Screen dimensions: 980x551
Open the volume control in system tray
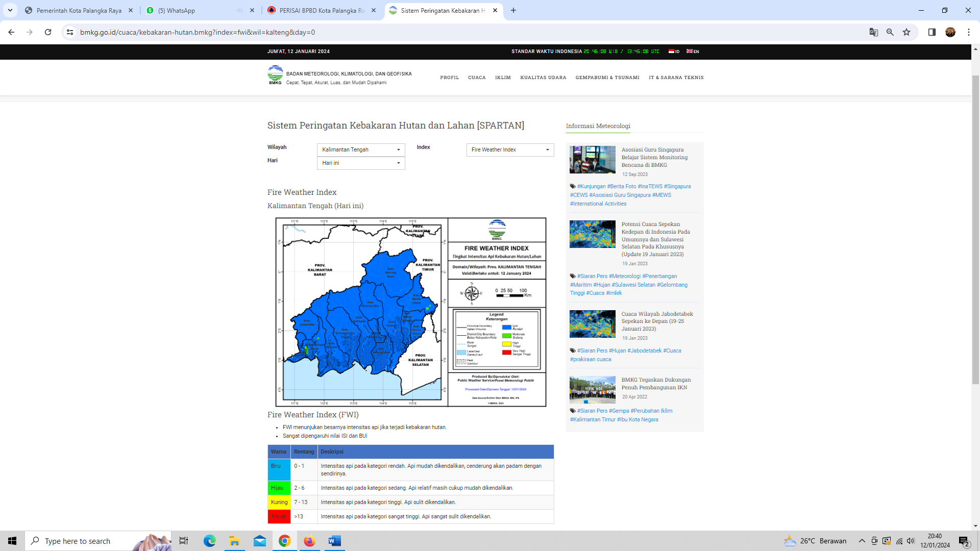[911, 541]
